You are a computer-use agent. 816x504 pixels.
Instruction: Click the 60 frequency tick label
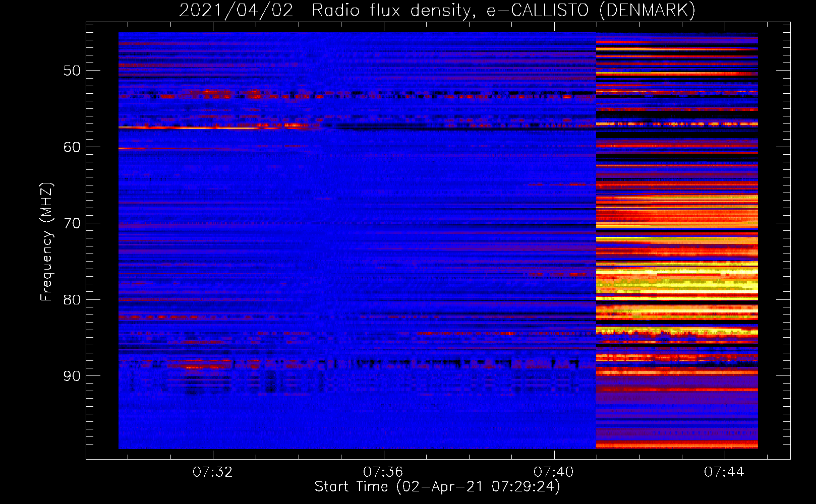click(x=72, y=147)
